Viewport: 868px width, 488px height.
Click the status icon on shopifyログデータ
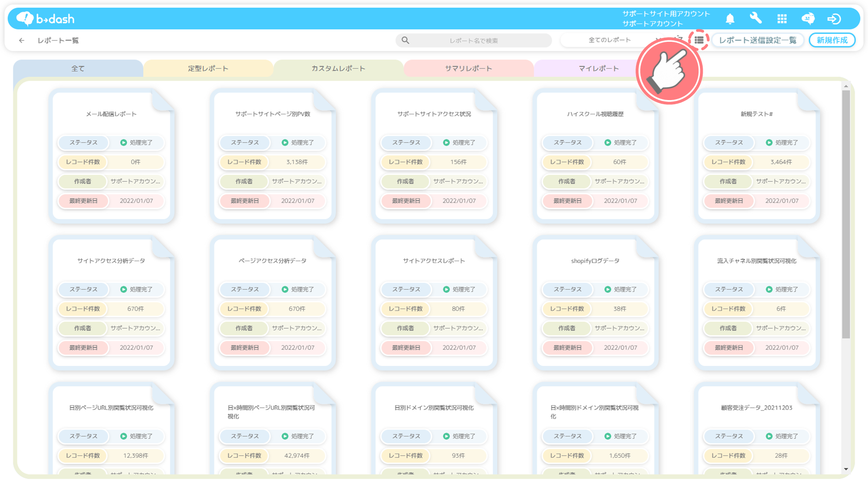click(x=607, y=290)
